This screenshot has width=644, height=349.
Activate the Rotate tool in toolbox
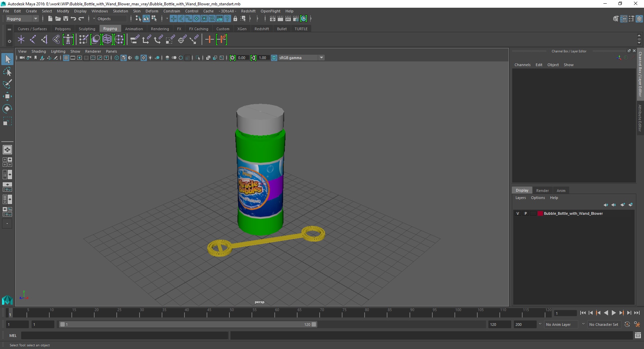tap(7, 109)
